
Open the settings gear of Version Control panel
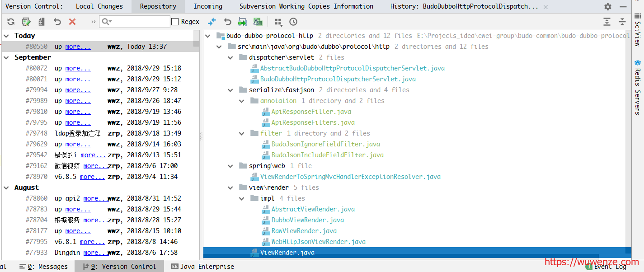click(x=608, y=7)
